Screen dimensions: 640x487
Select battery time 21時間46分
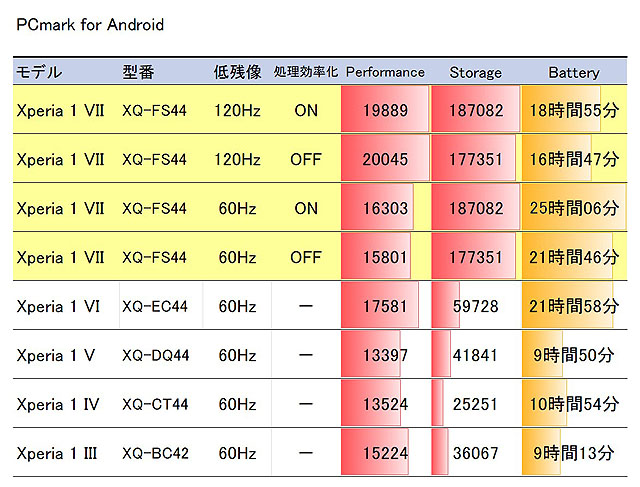tap(574, 257)
